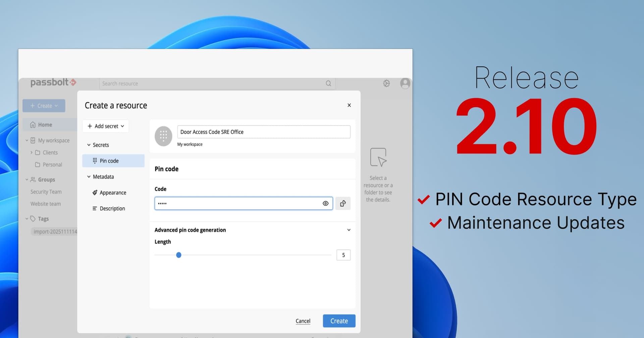This screenshot has width=644, height=338.
Task: Click the Description lines icon
Action: tap(95, 208)
